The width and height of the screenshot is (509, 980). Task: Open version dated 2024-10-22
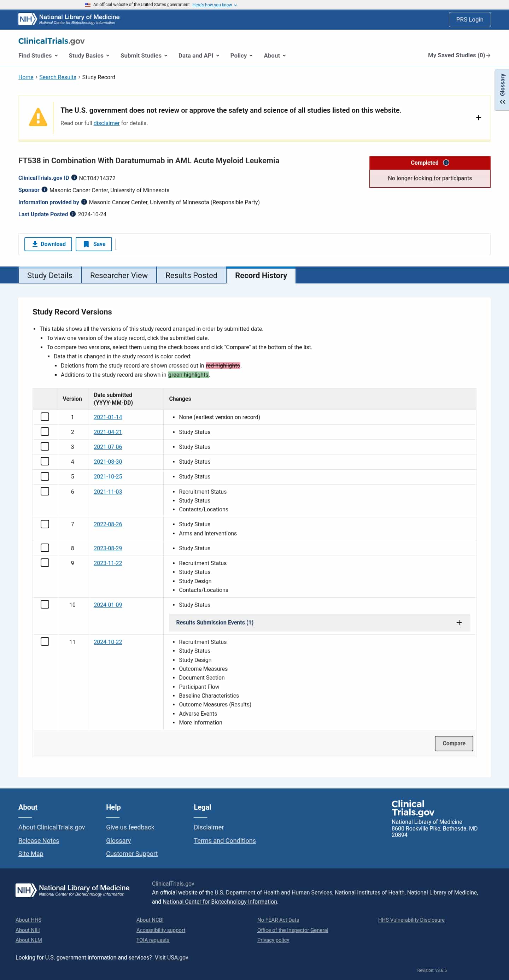coord(108,642)
